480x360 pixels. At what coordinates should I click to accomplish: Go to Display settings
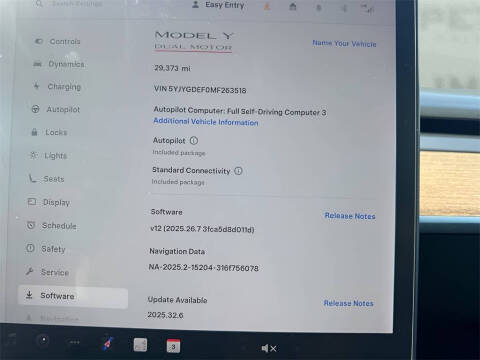pyautogui.click(x=49, y=202)
